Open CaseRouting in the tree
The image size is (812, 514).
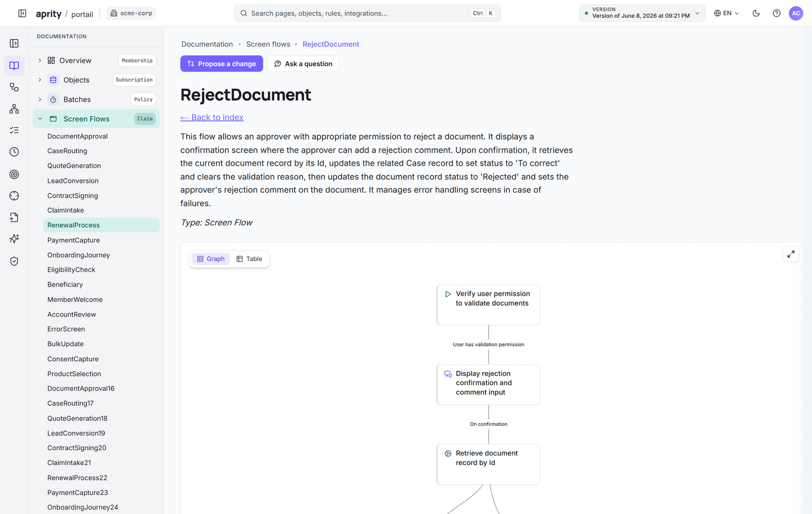[67, 151]
